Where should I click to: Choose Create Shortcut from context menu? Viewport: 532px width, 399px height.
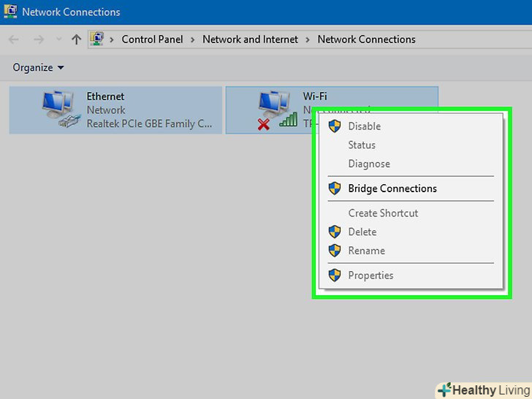(x=411, y=213)
